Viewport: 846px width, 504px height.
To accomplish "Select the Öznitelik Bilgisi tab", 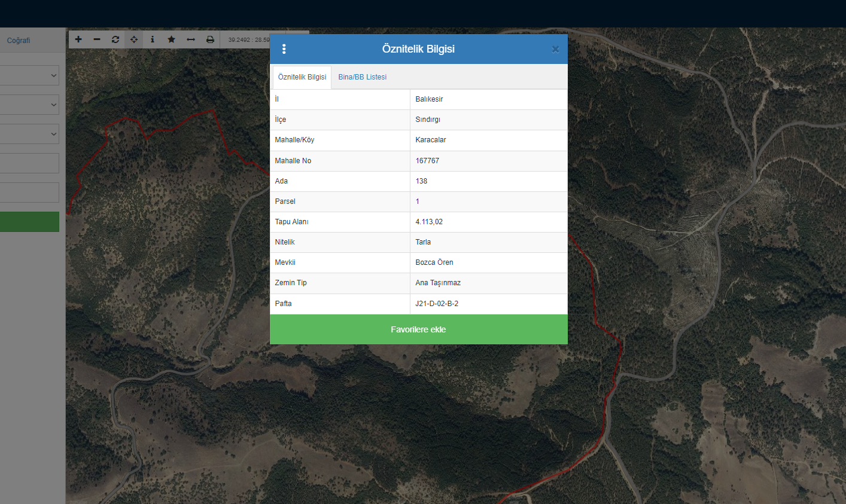I will pos(302,77).
